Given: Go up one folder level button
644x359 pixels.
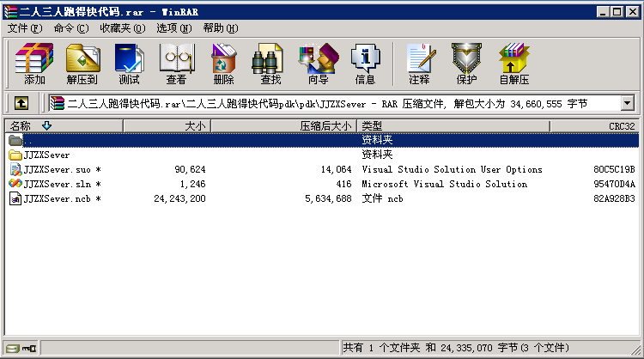Looking at the screenshot, I should pyautogui.click(x=21, y=104).
